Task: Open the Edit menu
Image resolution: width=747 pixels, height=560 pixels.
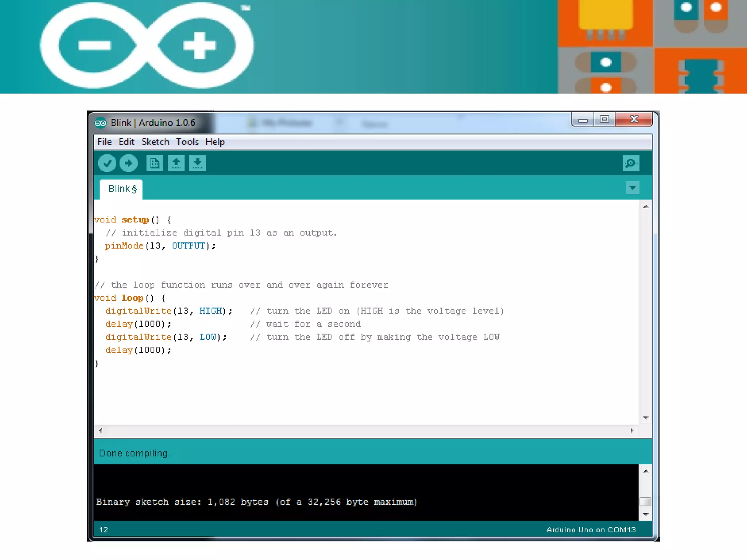Action: [126, 142]
